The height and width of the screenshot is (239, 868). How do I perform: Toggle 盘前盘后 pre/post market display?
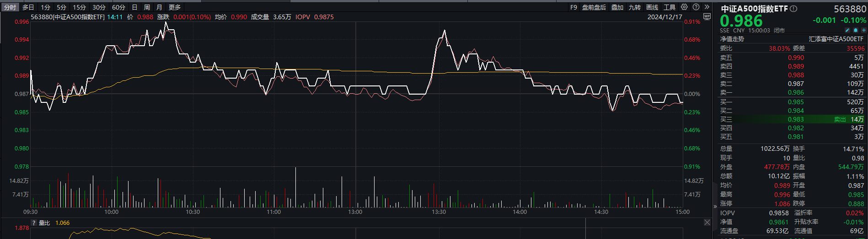[594, 7]
